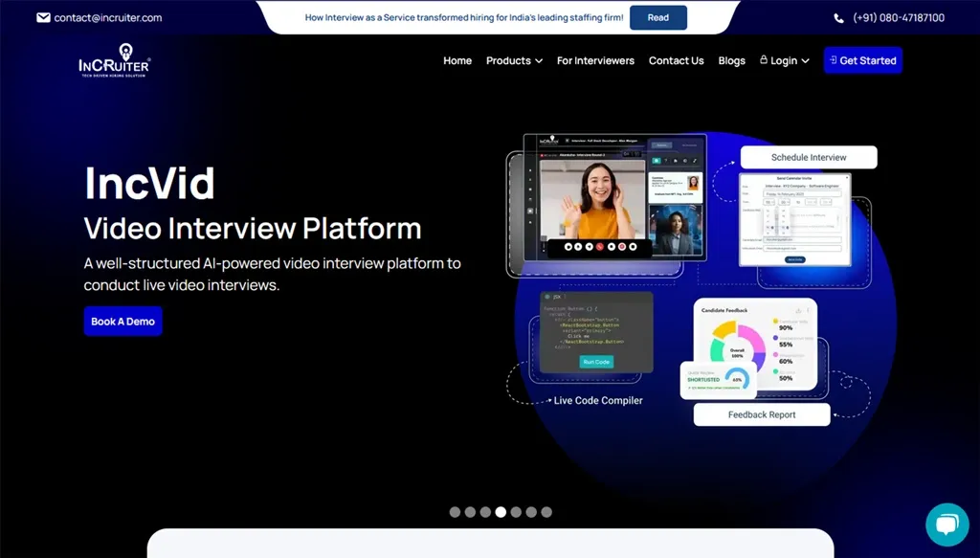
Task: Select the third carousel dot
Action: (x=485, y=512)
